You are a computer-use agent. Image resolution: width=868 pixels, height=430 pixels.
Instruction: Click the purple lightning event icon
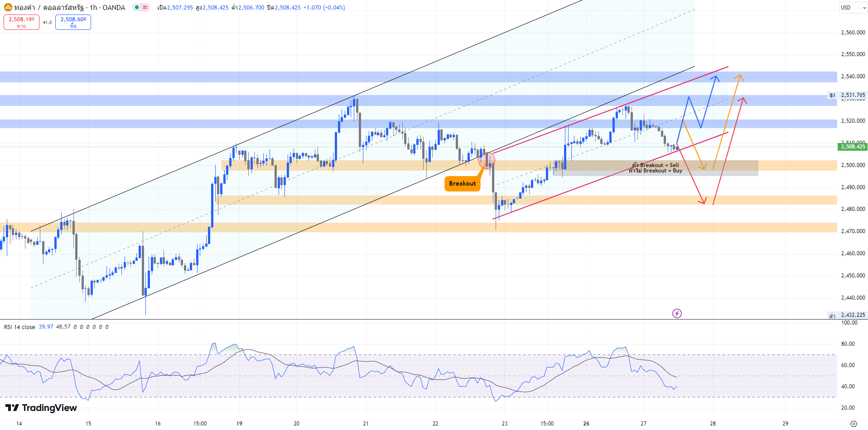point(677,313)
